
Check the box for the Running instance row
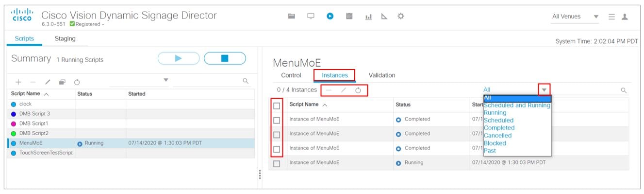coord(277,164)
